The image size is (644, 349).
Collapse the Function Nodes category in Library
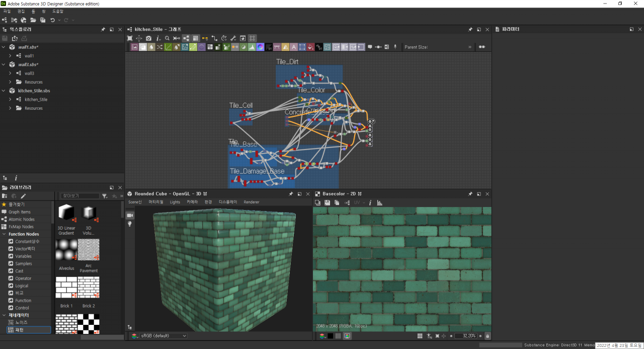(4, 234)
